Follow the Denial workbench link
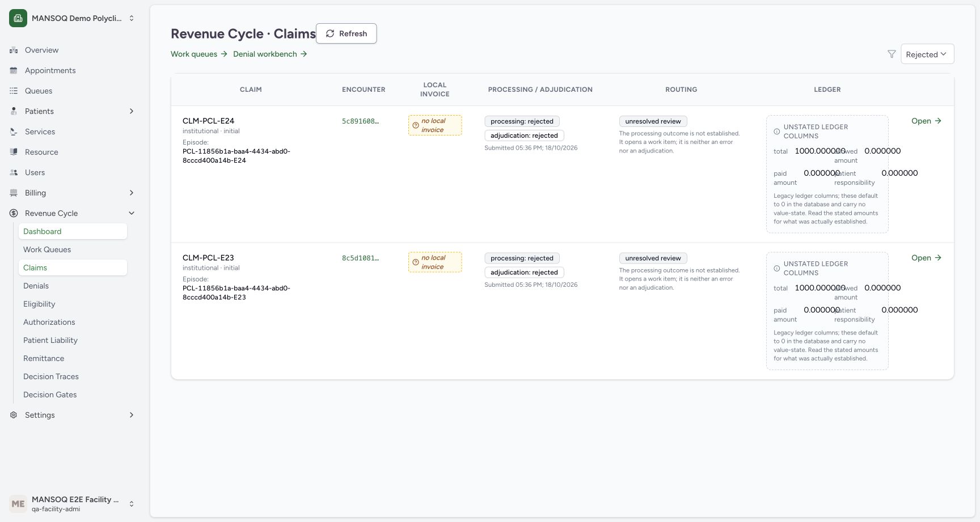The width and height of the screenshot is (980, 522). pyautogui.click(x=270, y=54)
